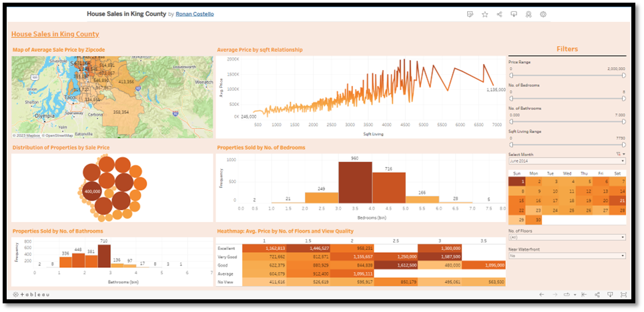
Task: Click the revert icon in bottom toolbar
Action: (583, 294)
